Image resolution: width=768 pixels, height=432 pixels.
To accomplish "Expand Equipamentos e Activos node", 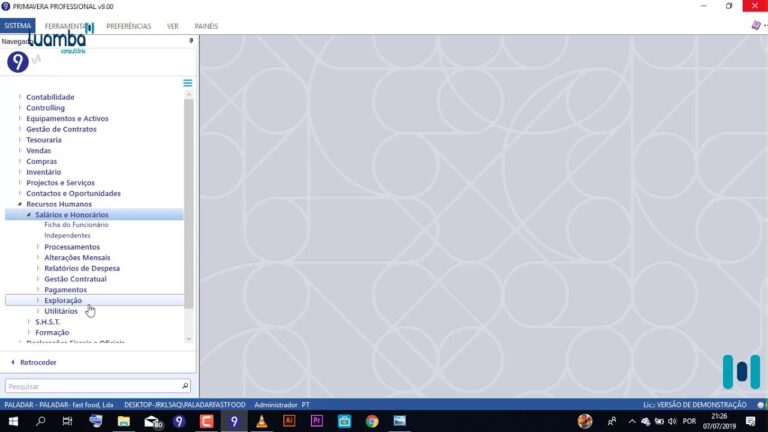I will (20, 119).
